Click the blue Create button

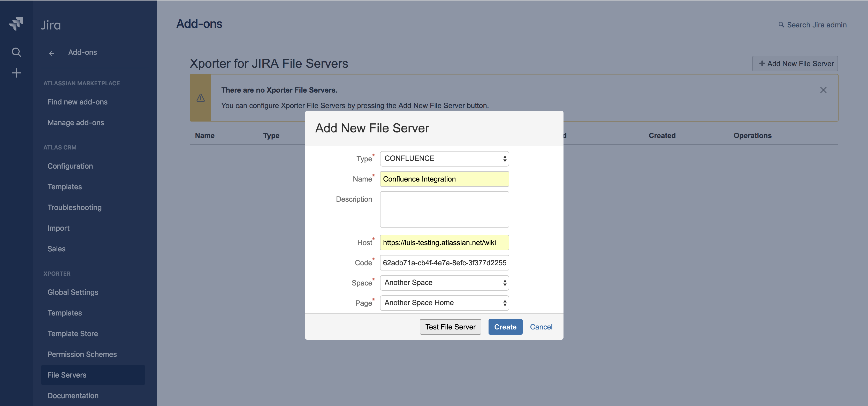pyautogui.click(x=505, y=327)
